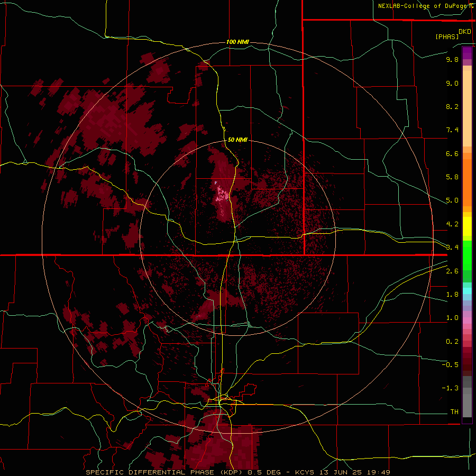Click the -0.5 scale value
Image resolution: width=476 pixels, height=476 pixels.
(450, 364)
